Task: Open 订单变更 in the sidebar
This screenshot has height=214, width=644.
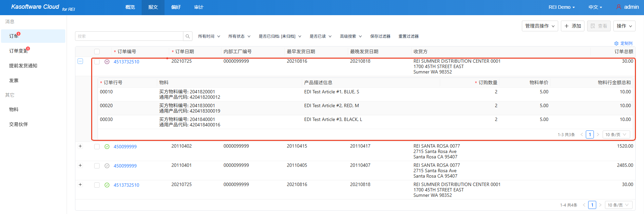Action: point(19,51)
